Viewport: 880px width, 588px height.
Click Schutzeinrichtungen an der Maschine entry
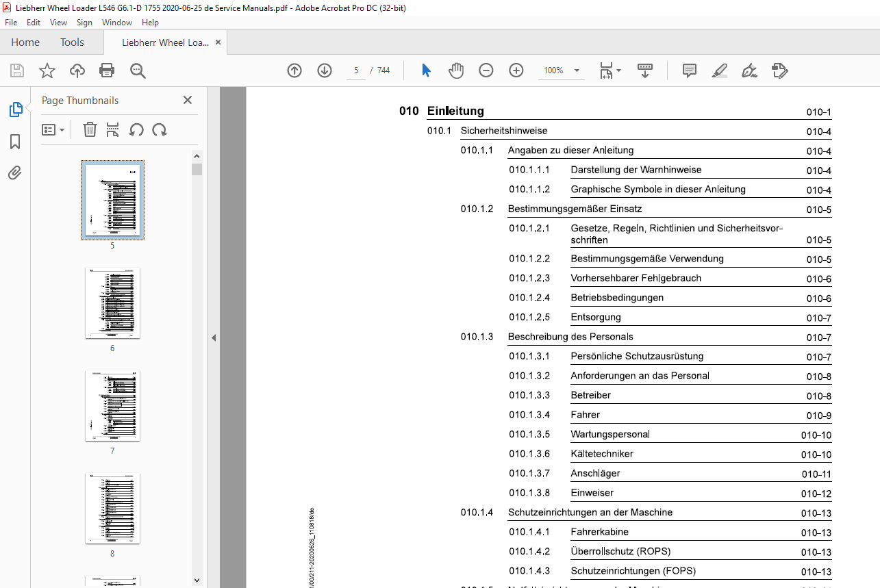[x=590, y=512]
